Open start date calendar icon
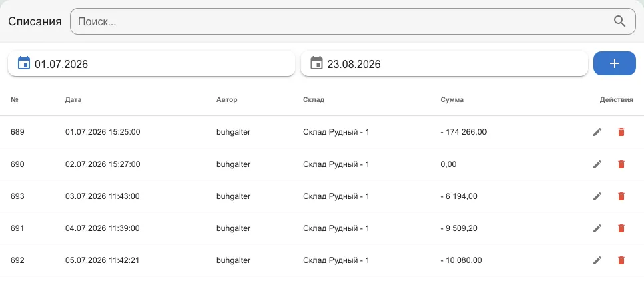644x287 pixels. point(24,63)
